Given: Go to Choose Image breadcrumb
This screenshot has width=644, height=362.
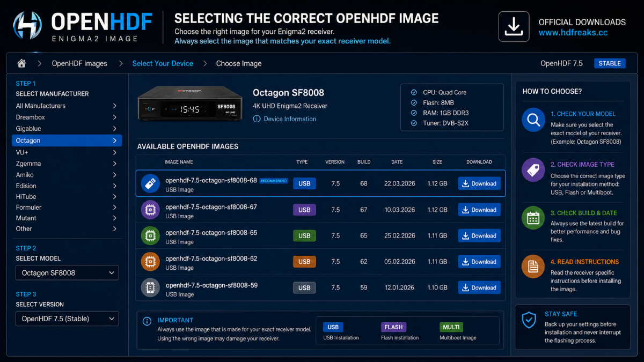Looking at the screenshot, I should point(239,63).
